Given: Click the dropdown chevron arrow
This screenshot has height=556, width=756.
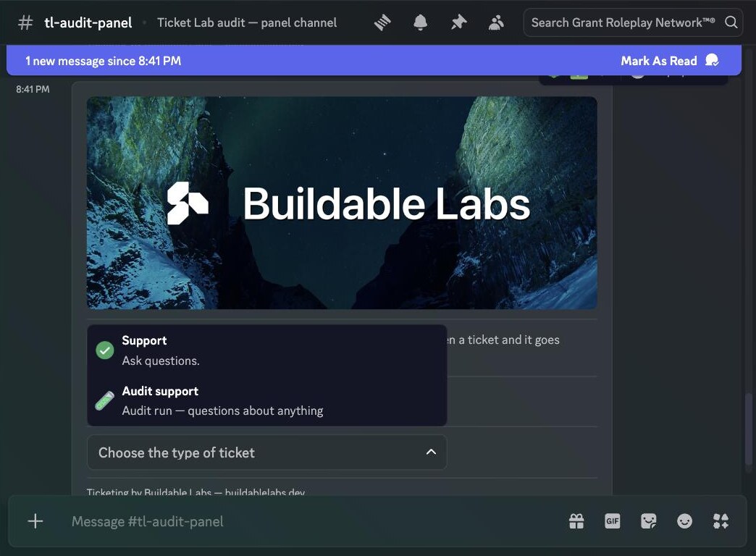Looking at the screenshot, I should tap(431, 452).
